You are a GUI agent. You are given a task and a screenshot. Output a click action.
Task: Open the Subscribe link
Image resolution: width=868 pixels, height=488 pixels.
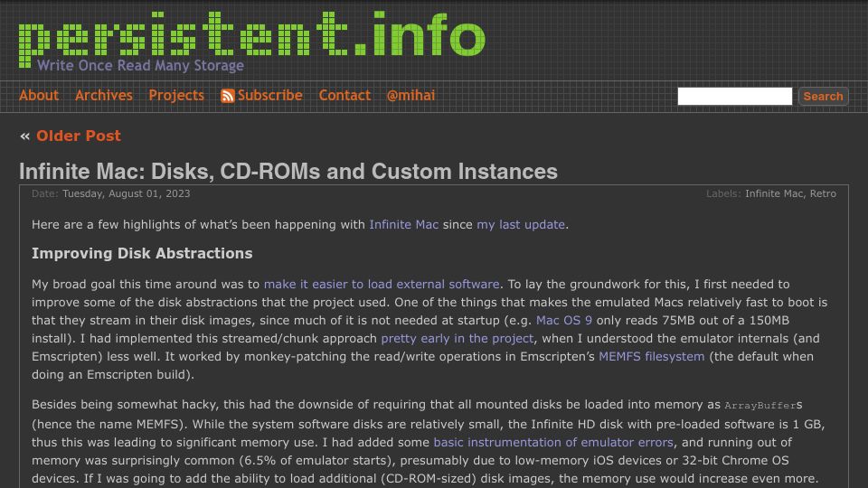269,96
